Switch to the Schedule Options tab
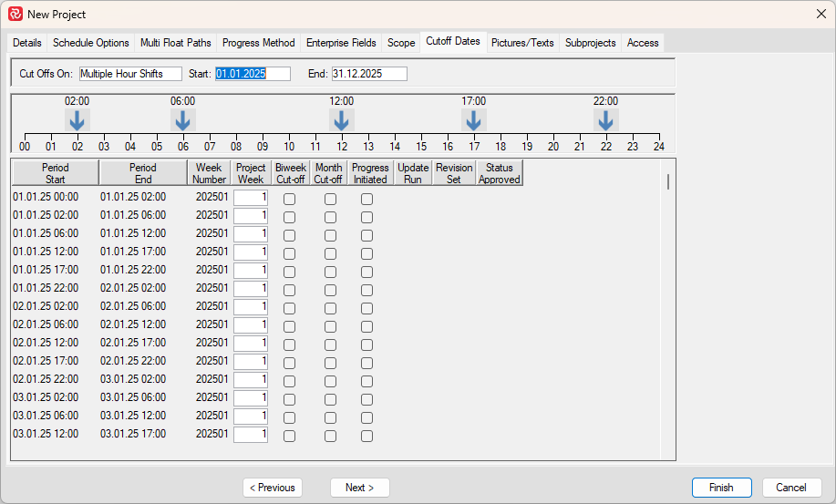This screenshot has width=836, height=504. point(90,43)
